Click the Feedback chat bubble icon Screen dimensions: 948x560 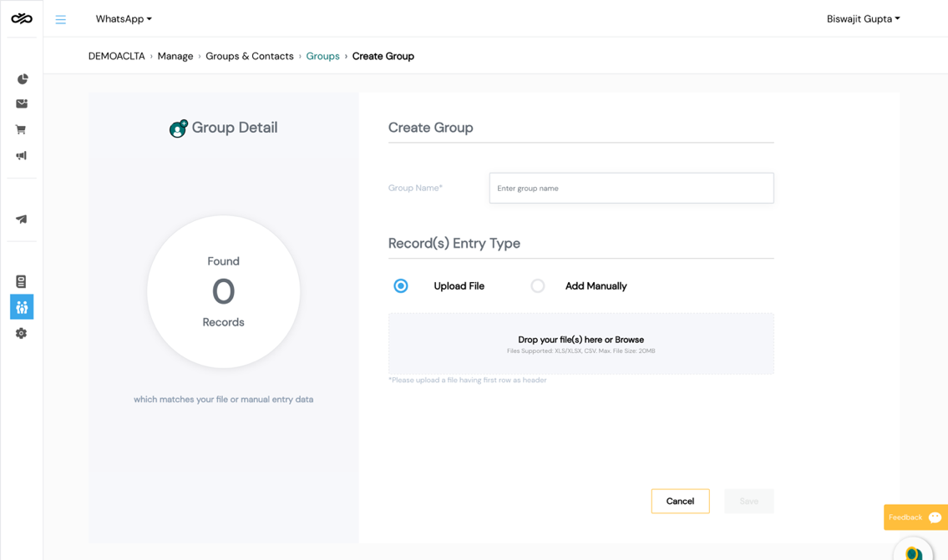point(935,517)
